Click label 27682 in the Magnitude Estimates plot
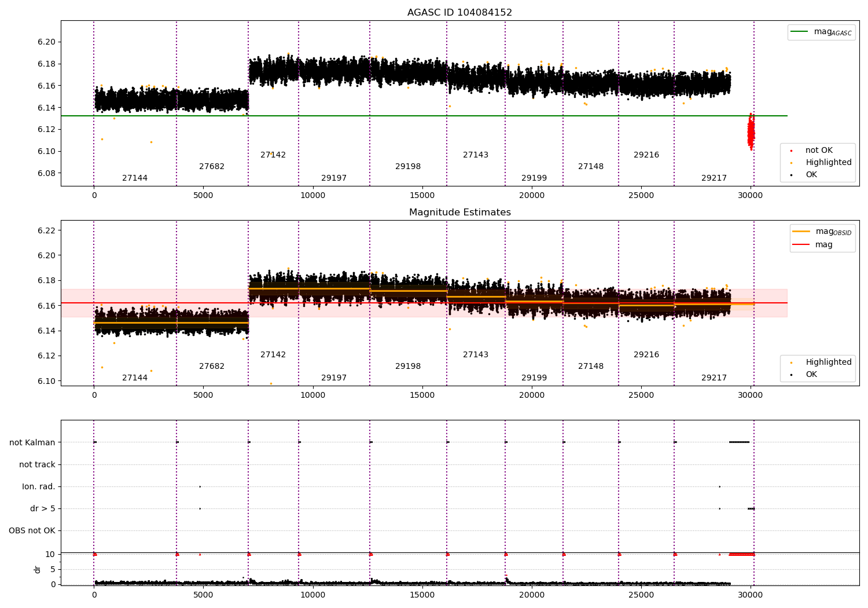 [x=212, y=367]
